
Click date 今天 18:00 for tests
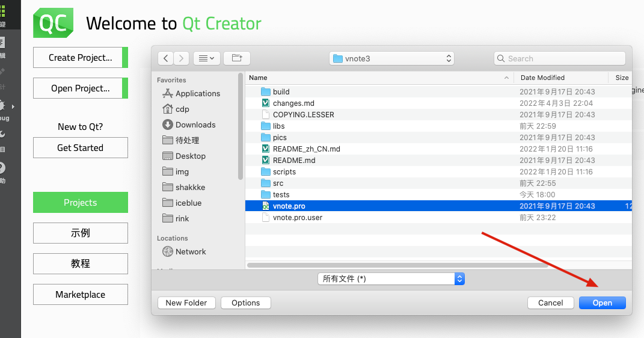point(537,195)
